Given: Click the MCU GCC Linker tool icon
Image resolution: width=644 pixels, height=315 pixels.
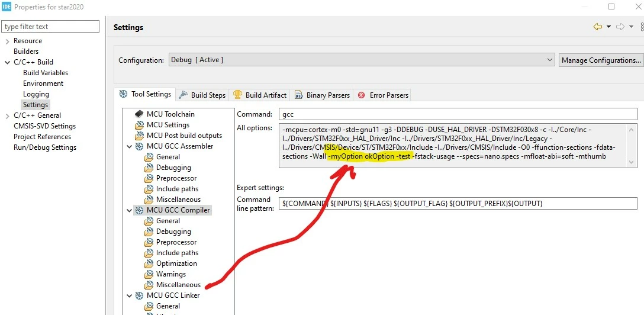Looking at the screenshot, I should coord(139,295).
